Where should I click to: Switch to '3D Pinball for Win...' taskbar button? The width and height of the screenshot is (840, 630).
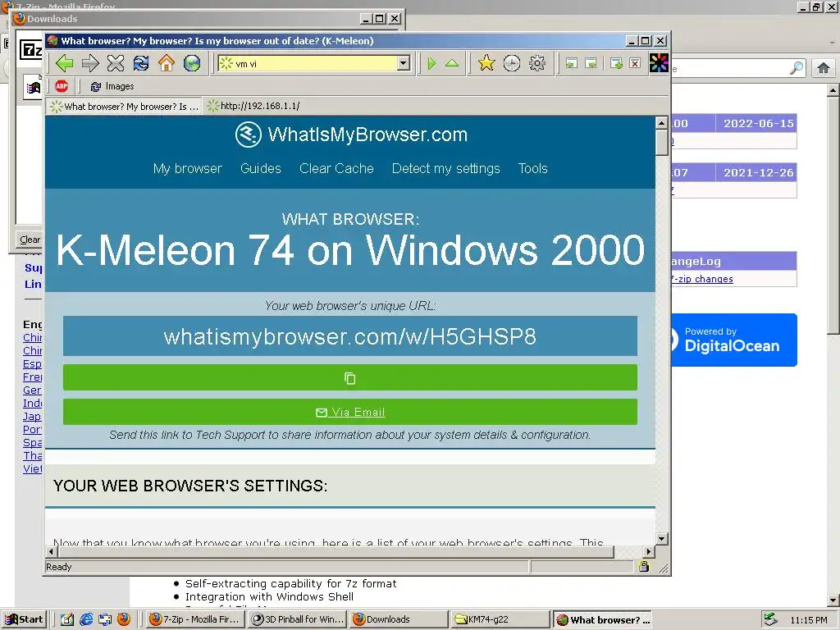click(298, 619)
